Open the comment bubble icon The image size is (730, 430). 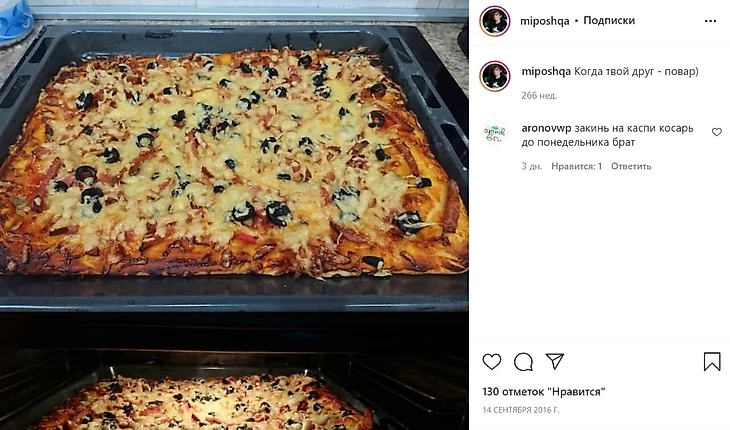point(523,362)
